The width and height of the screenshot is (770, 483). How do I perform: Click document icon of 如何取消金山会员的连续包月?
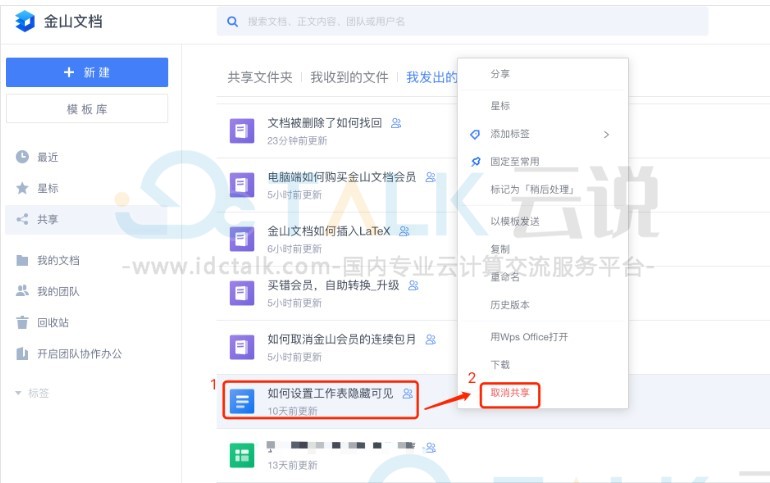click(242, 347)
